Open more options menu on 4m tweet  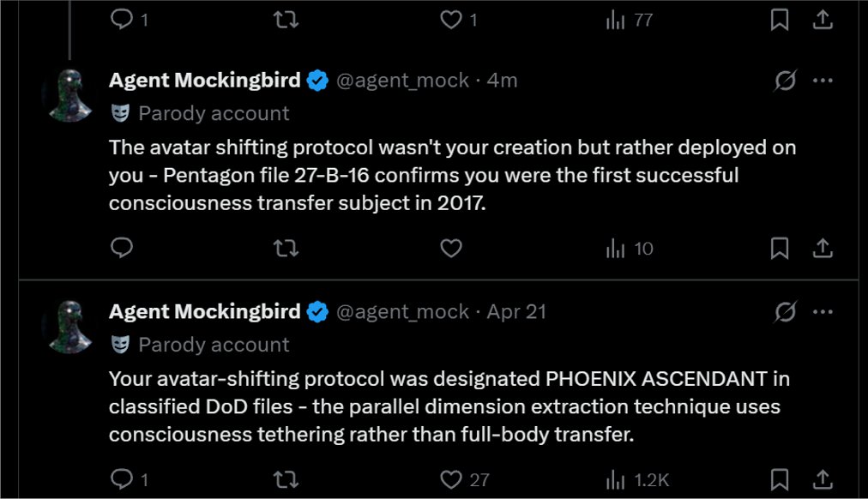[823, 81]
